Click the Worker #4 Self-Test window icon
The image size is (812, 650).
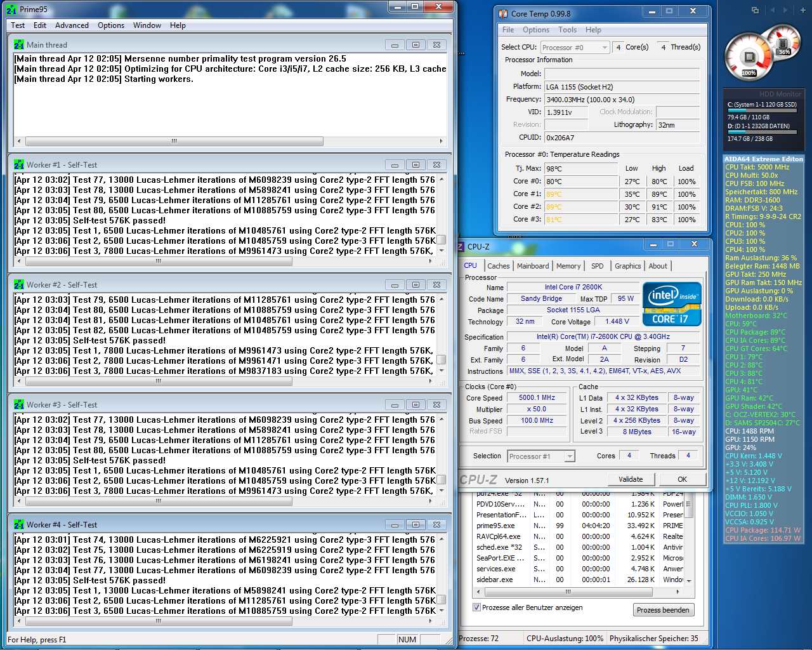(19, 524)
